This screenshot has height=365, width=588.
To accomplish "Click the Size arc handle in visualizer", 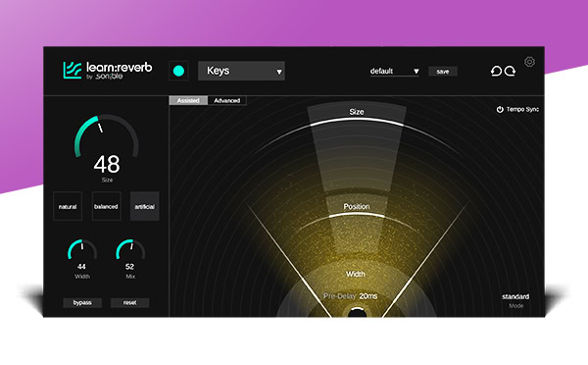I will click(357, 120).
